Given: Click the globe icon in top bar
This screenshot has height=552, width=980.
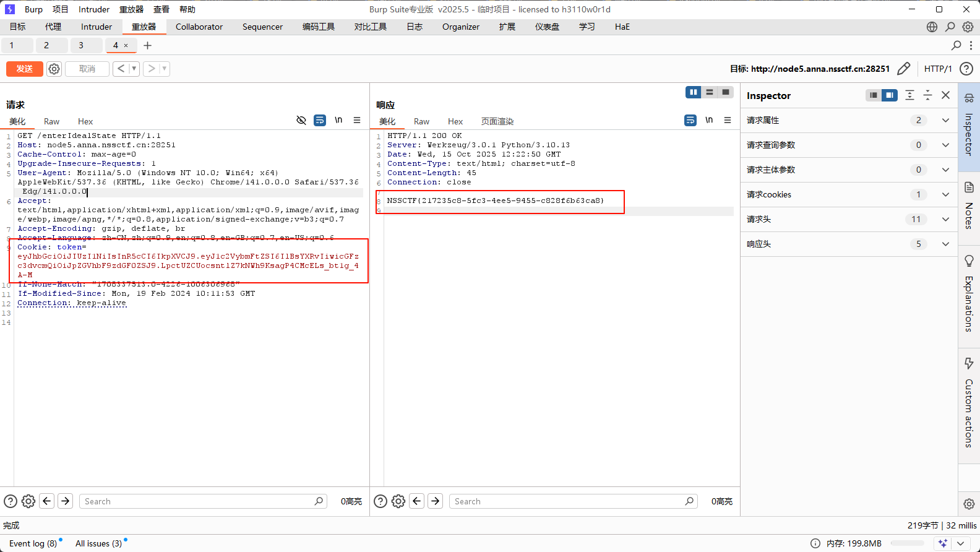Looking at the screenshot, I should pyautogui.click(x=932, y=27).
